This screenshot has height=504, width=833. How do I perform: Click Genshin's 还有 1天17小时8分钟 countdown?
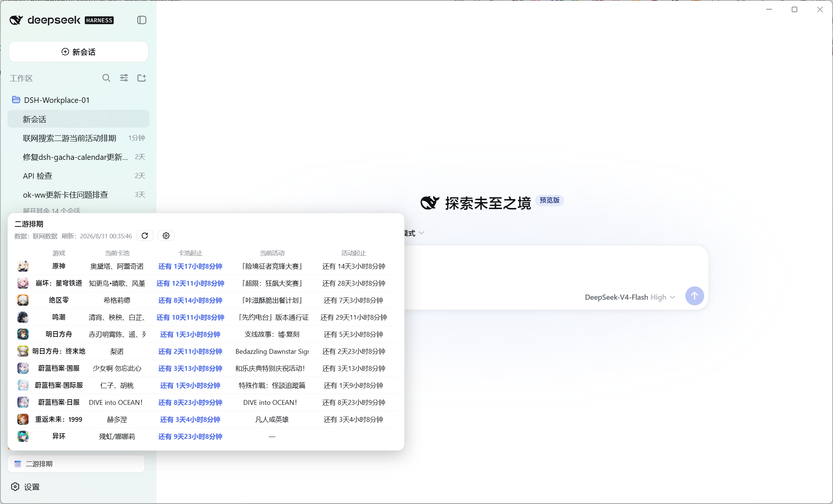tap(190, 266)
